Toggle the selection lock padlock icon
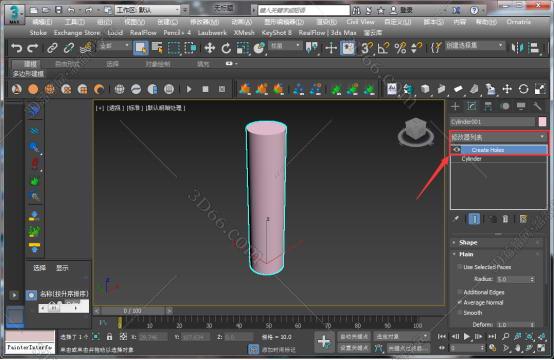 click(x=110, y=337)
